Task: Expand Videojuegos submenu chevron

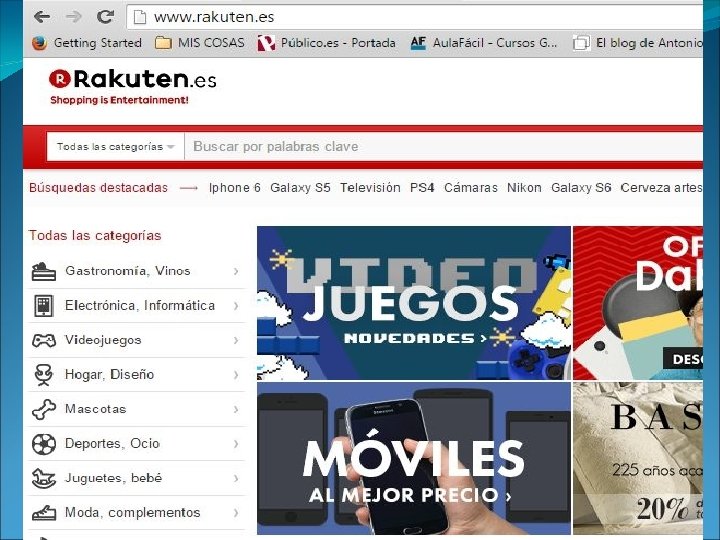Action: tap(236, 341)
